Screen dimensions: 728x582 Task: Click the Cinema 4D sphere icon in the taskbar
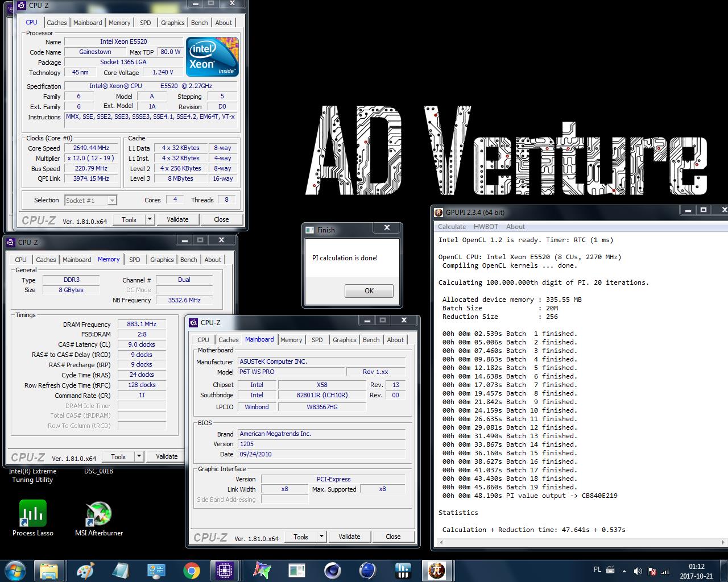tap(332, 570)
